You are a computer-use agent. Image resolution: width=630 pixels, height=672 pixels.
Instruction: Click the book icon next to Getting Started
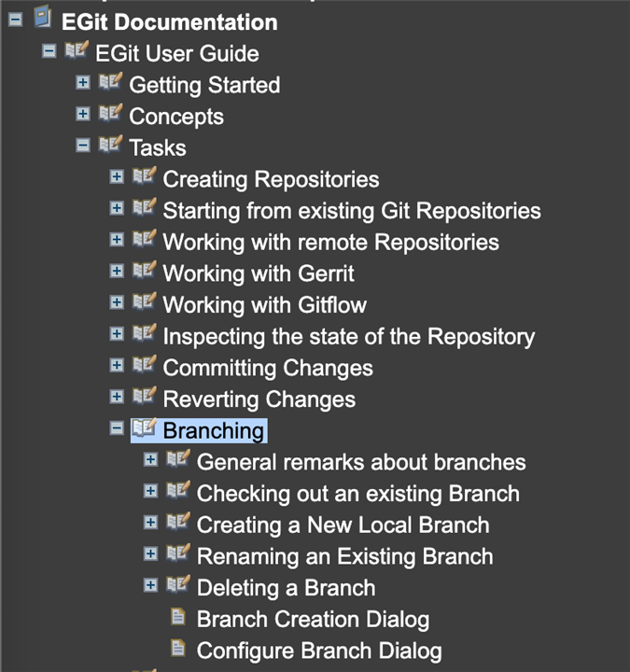pos(110,81)
